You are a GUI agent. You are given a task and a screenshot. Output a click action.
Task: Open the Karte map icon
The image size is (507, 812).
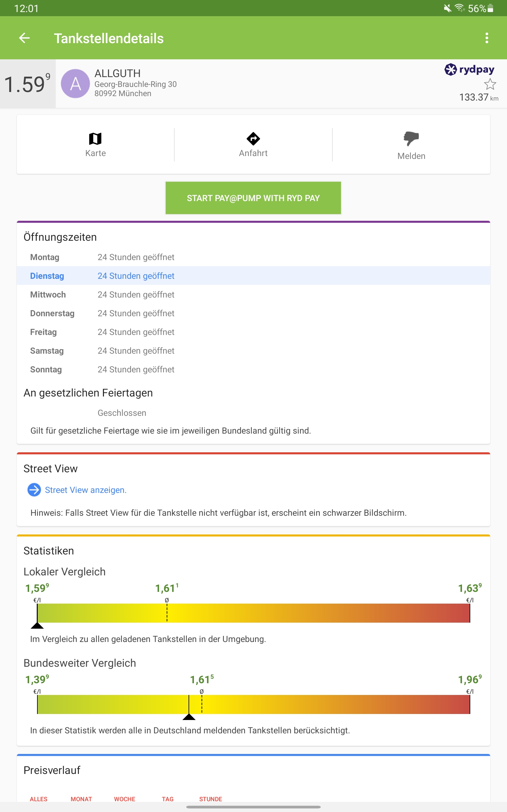click(x=95, y=139)
